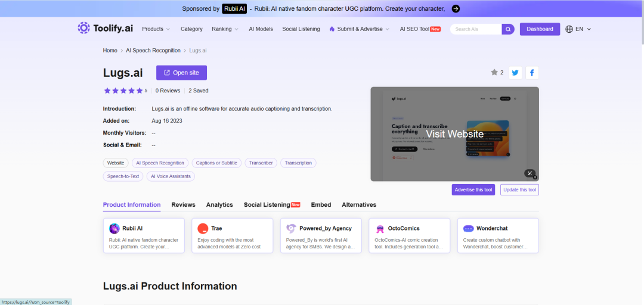Open the Category menu item
The height and width of the screenshot is (305, 644).
pos(191,29)
